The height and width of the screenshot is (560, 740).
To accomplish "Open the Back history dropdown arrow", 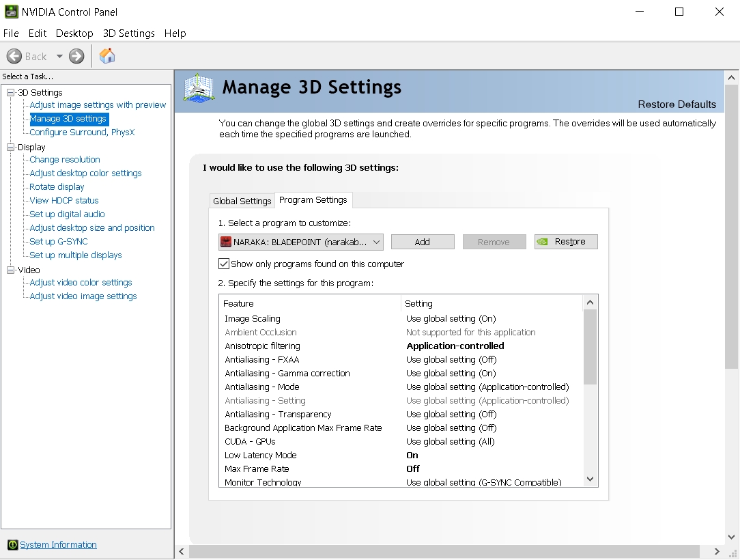I will point(59,56).
